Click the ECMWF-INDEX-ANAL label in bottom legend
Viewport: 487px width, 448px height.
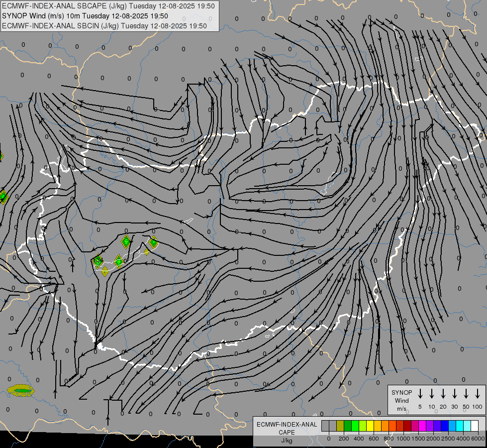click(x=287, y=425)
